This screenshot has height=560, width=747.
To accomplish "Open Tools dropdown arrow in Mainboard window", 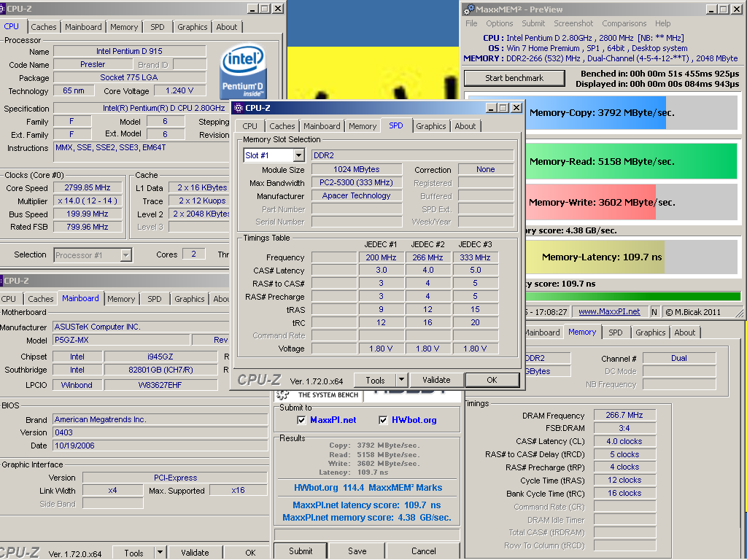I will pos(160,553).
